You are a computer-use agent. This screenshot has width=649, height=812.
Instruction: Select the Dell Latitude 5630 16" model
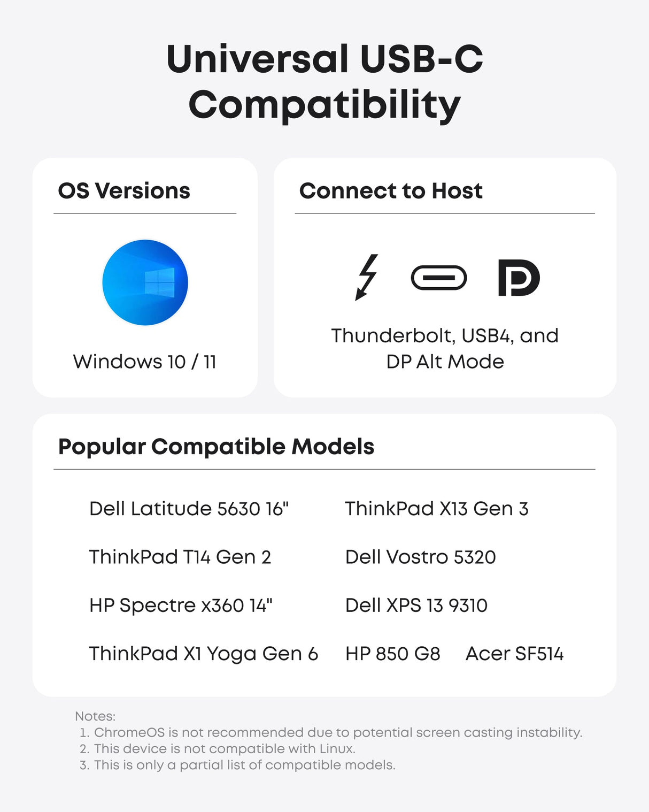189,509
